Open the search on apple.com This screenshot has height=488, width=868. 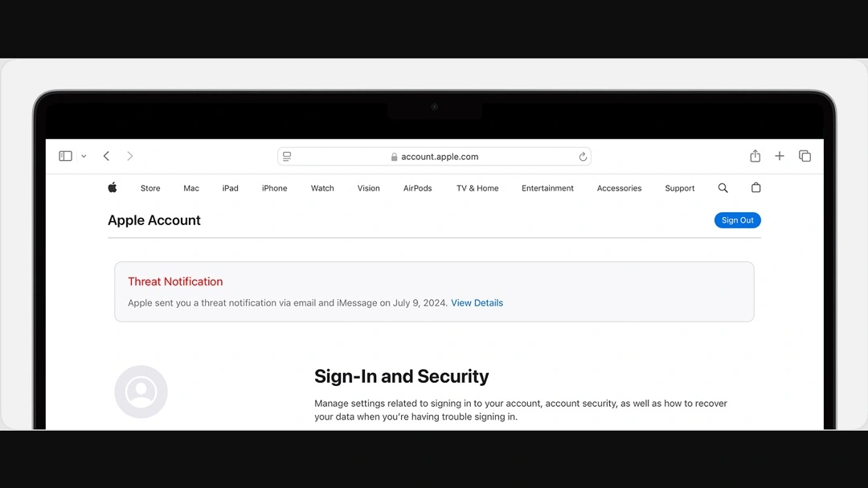point(723,187)
